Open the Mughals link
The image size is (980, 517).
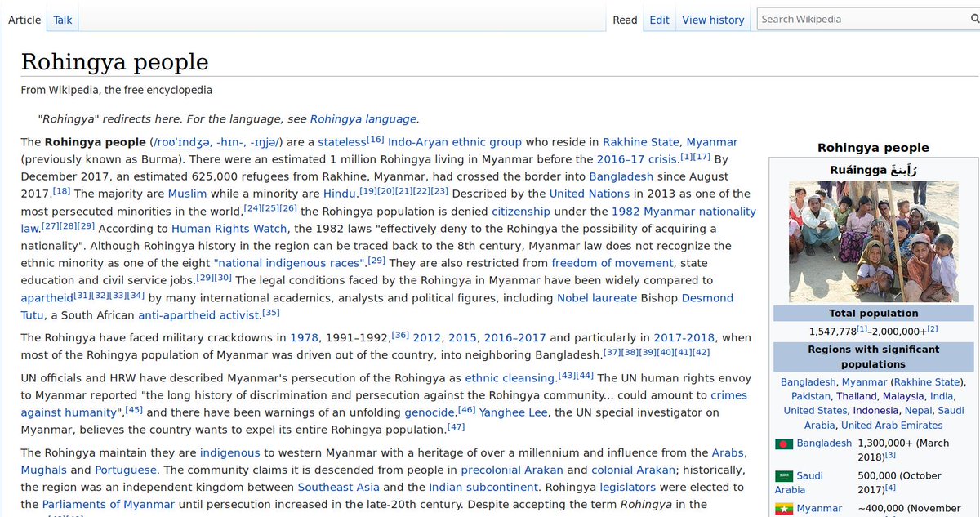point(44,470)
